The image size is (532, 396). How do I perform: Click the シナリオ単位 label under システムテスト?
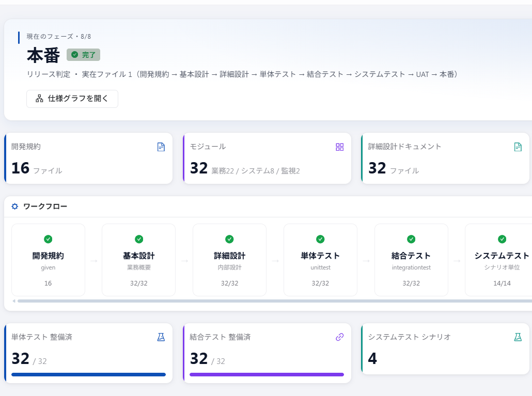point(502,267)
